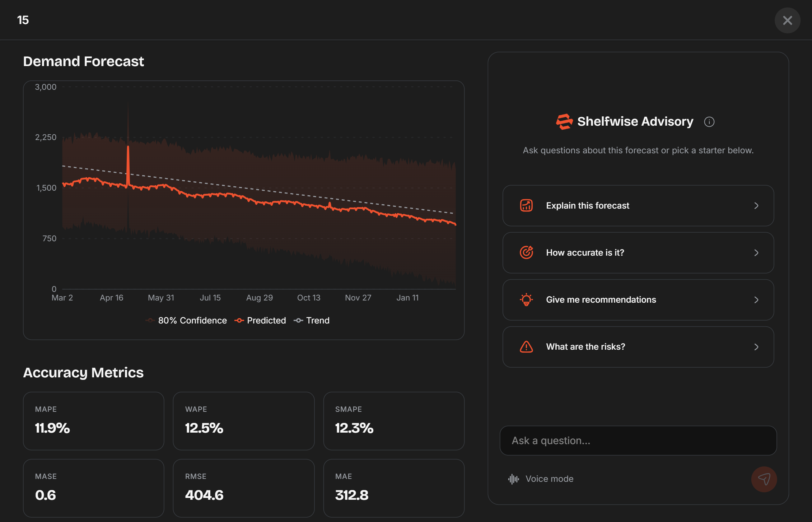Click the Ask questions about this forecast text
Image resolution: width=812 pixels, height=522 pixels.
point(638,150)
